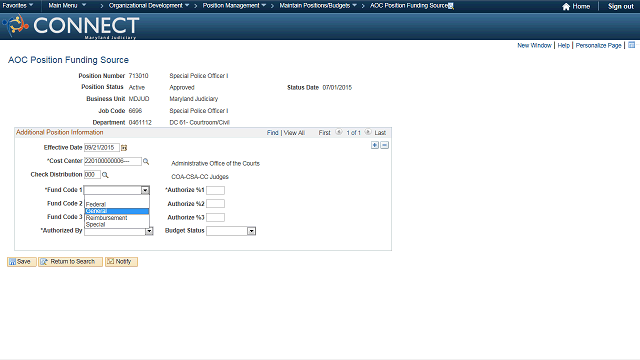
Task: Click the Cost Center input field
Action: 113,161
